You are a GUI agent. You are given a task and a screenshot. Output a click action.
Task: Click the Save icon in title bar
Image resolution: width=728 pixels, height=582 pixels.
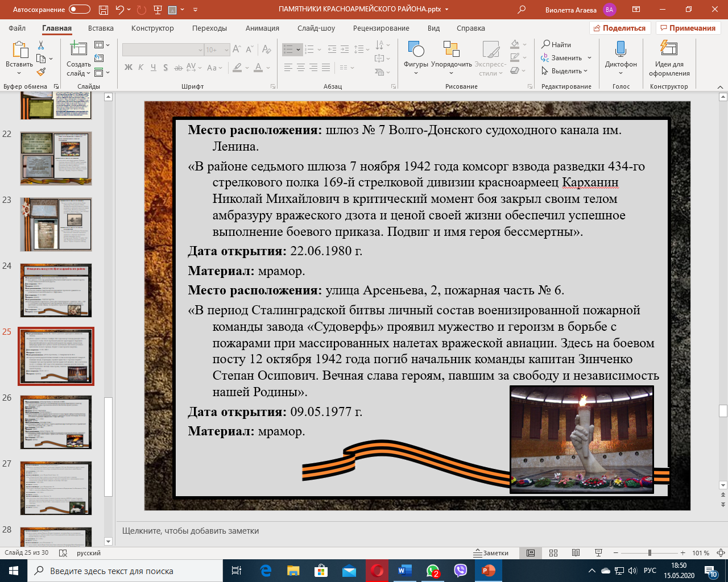point(103,10)
